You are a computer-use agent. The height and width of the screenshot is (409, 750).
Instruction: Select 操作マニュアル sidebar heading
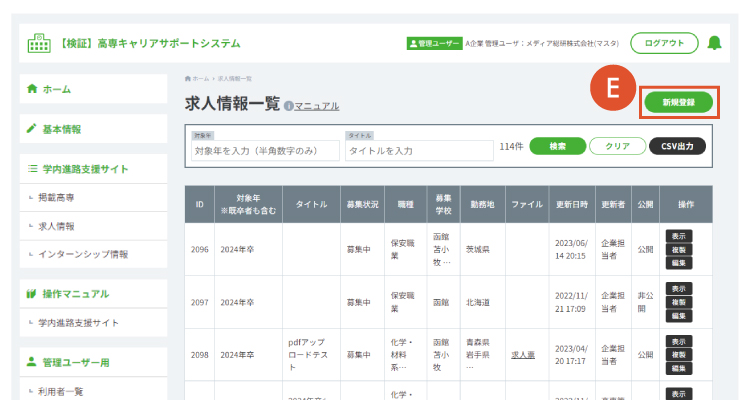tap(93, 294)
